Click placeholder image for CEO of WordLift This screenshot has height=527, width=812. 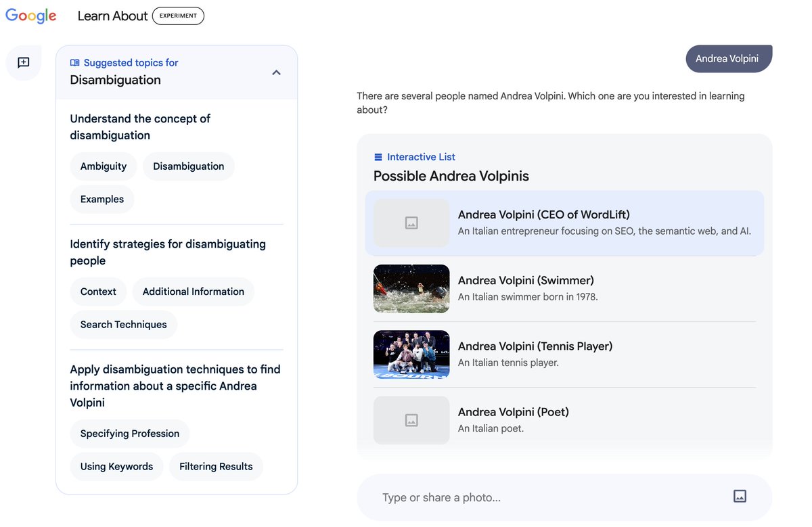click(411, 223)
